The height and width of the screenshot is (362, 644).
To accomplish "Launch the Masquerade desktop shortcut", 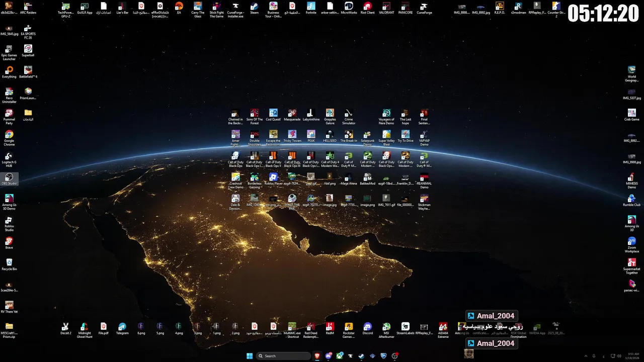I will click(292, 115).
